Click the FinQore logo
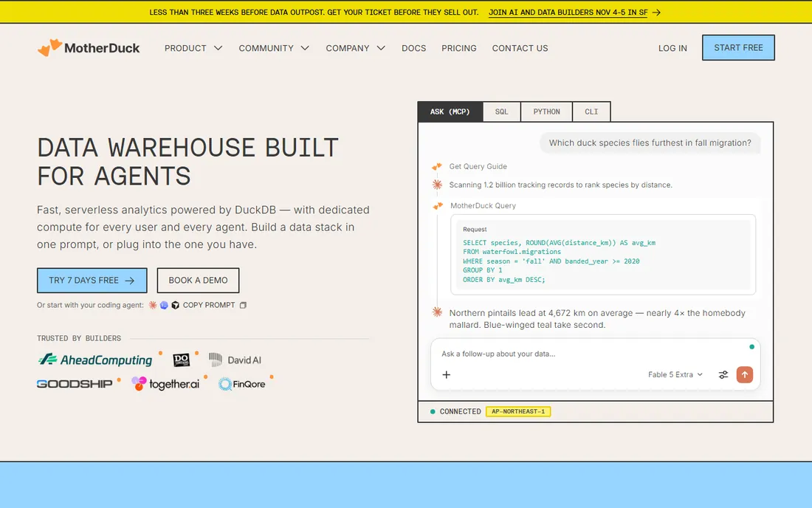This screenshot has height=508, width=812. coord(242,384)
